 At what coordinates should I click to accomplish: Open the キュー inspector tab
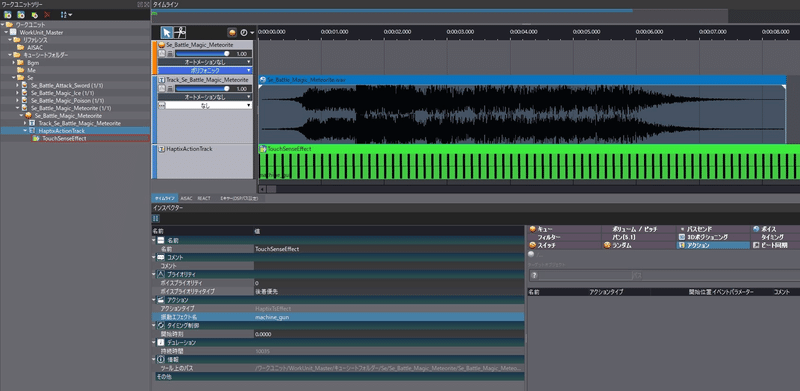(565, 229)
